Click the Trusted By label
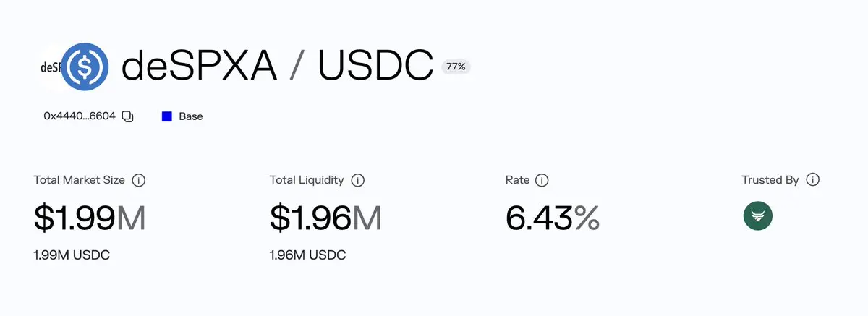868x316 pixels. click(770, 180)
